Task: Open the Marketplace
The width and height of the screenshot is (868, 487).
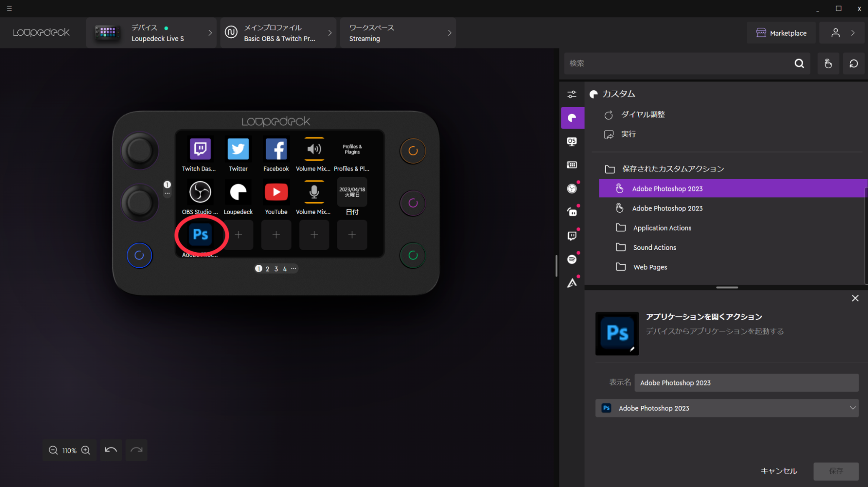Action: 781,33
